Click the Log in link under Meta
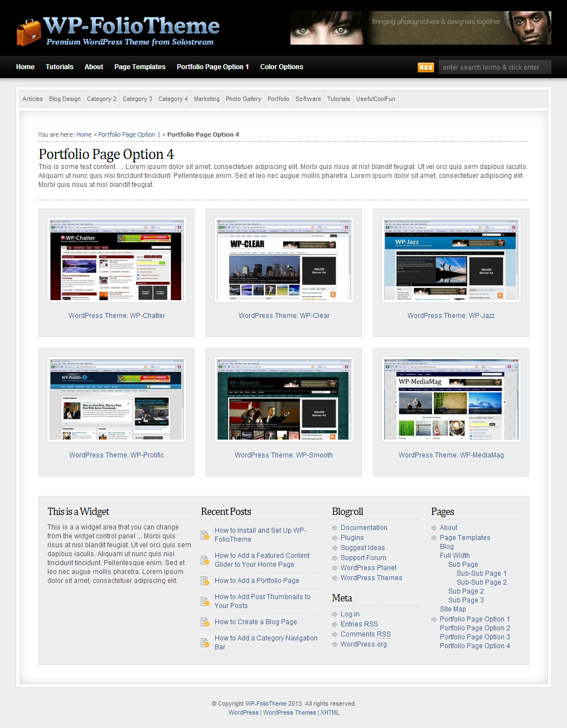This screenshot has height=728, width=567. tap(350, 614)
